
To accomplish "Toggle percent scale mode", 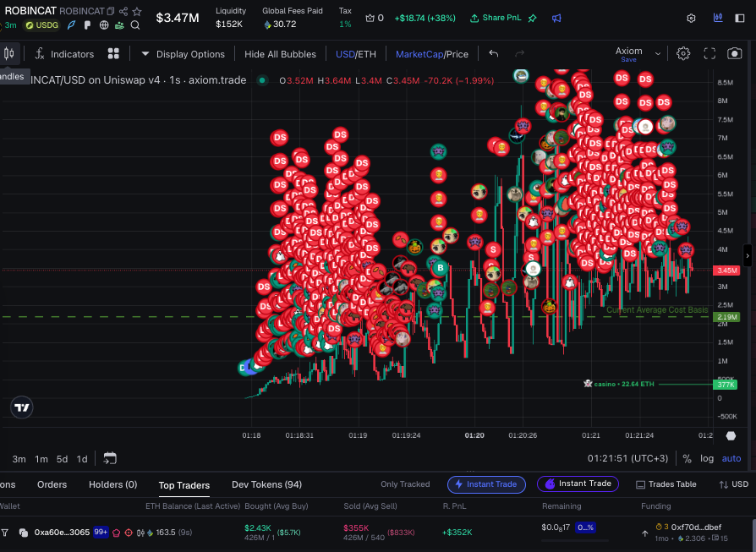I will tap(687, 459).
